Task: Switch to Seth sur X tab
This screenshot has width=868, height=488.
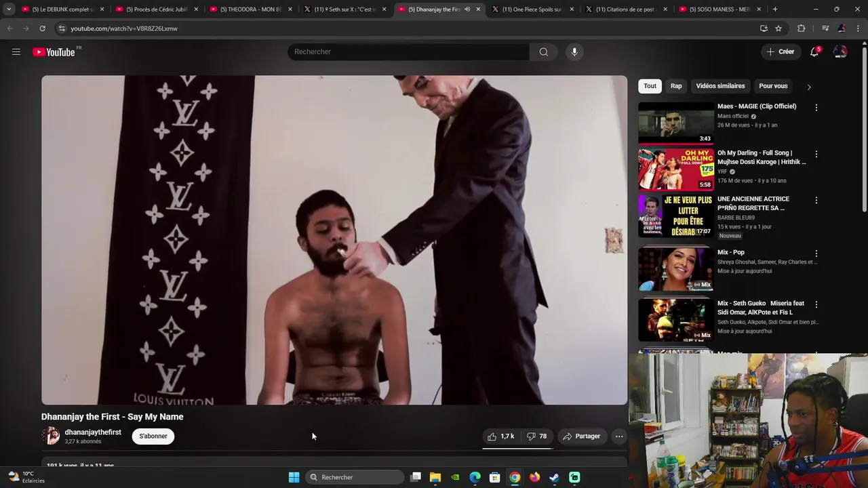Action: (344, 9)
